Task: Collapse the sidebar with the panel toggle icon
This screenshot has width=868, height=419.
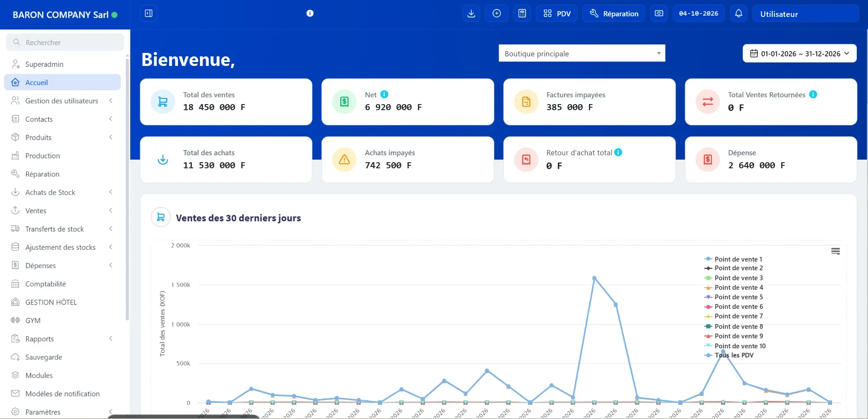Action: click(148, 13)
